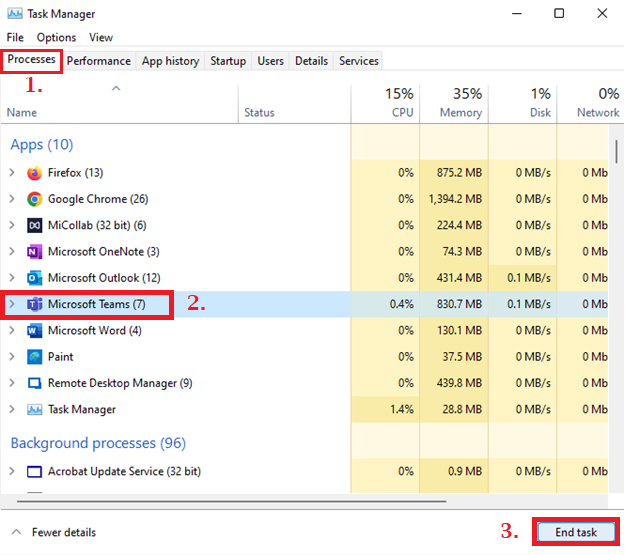The width and height of the screenshot is (626, 555).
Task: Expand the Microsoft Word process group
Action: pyautogui.click(x=12, y=330)
